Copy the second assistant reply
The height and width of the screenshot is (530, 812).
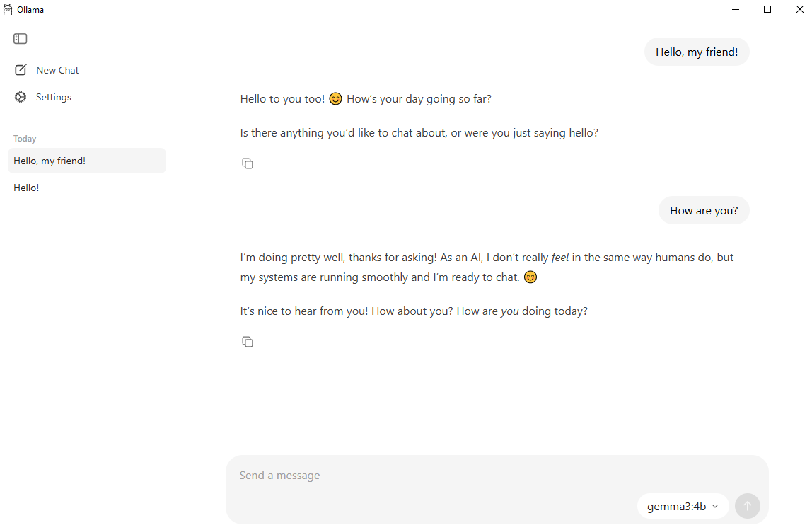pyautogui.click(x=248, y=342)
